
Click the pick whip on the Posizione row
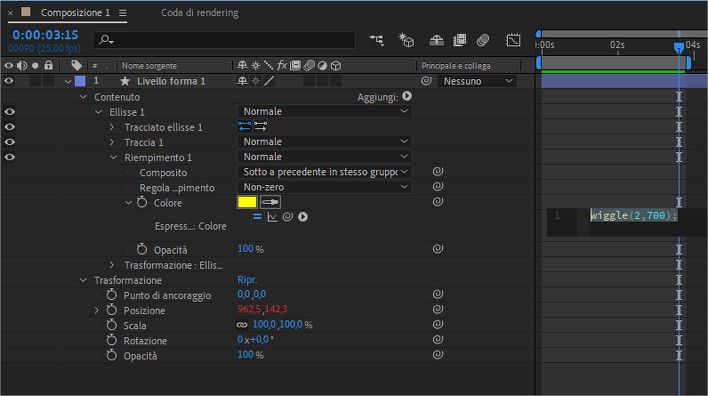tap(438, 309)
